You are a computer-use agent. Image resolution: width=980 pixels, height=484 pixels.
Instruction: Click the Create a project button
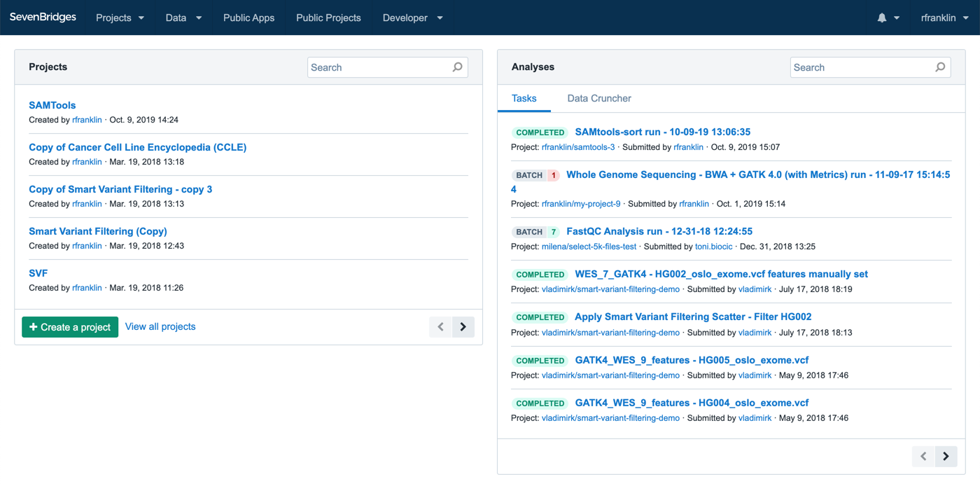tap(70, 327)
